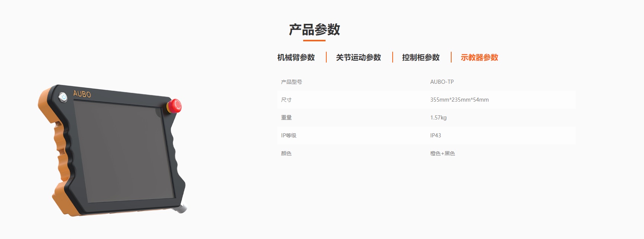Select the 1.57kg weight value
Image resolution: width=644 pixels, height=239 pixels.
[438, 118]
